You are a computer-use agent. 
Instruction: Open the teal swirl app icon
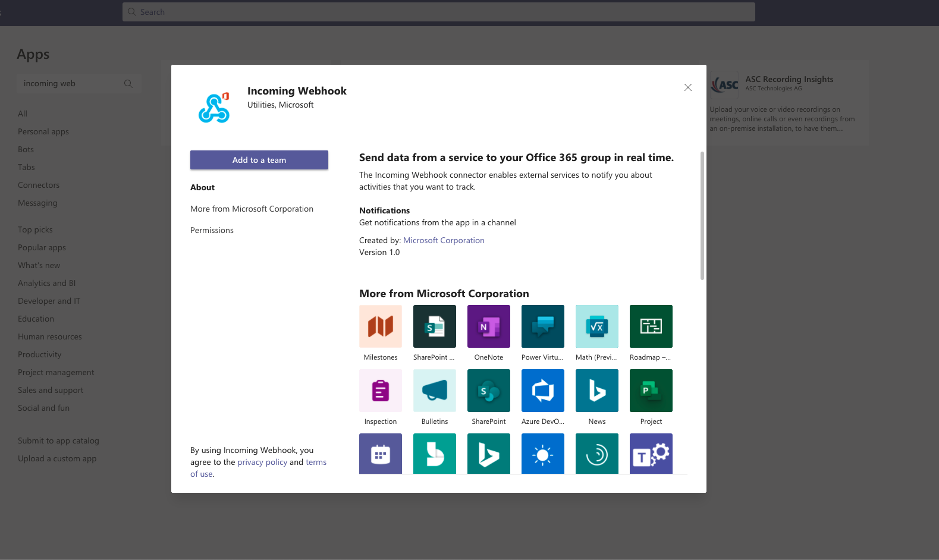pyautogui.click(x=597, y=454)
